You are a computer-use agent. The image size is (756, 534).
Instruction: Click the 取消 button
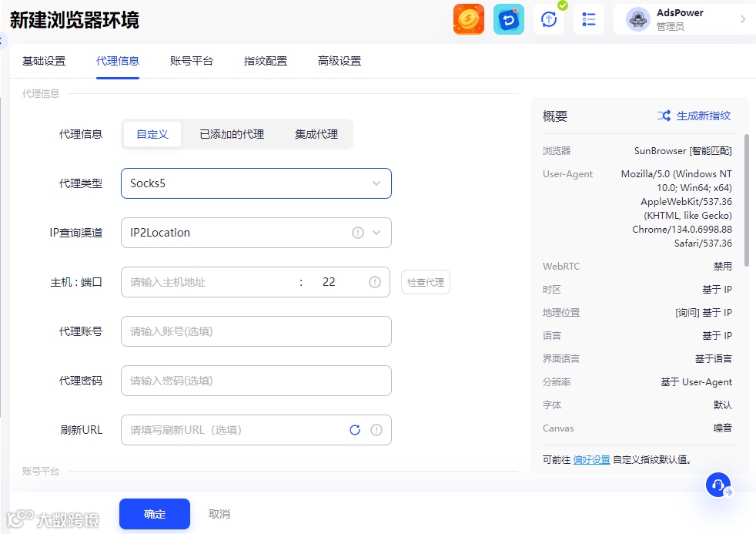(219, 514)
